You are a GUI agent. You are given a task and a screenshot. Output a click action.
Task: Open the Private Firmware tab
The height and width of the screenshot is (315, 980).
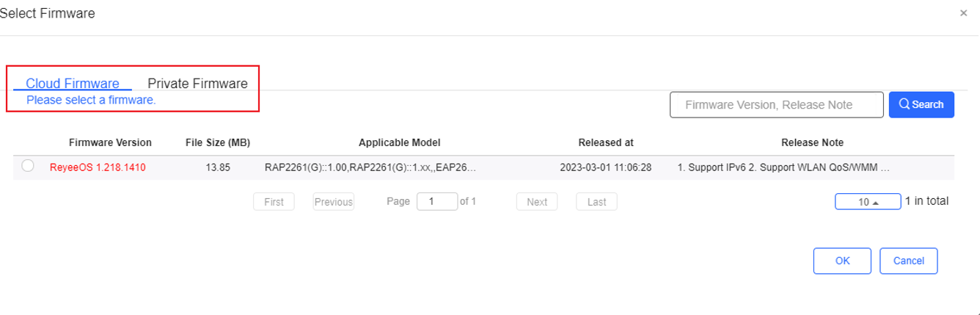197,84
